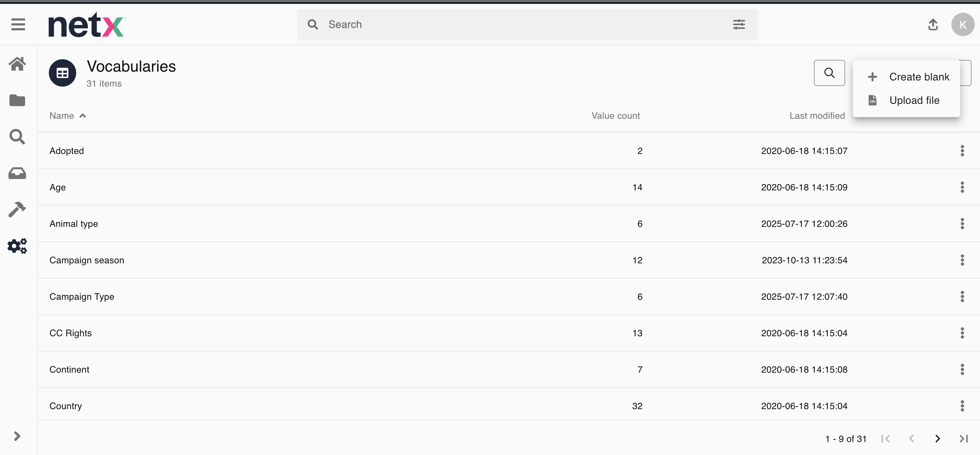
Task: Go to Home in the sidebar
Action: pos(17,64)
